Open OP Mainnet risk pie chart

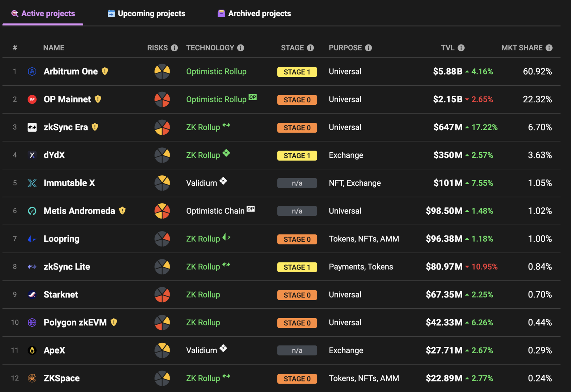tap(162, 99)
